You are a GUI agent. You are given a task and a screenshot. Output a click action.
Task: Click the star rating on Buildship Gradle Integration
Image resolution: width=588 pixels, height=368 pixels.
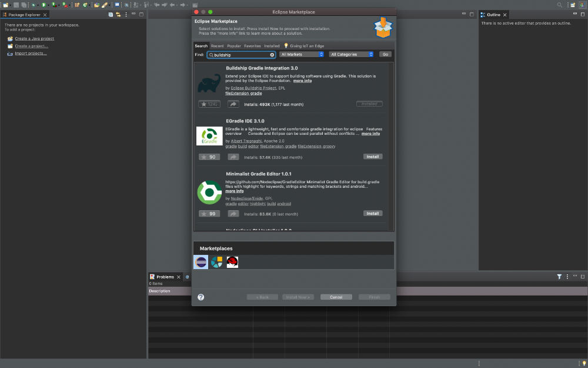coord(209,104)
